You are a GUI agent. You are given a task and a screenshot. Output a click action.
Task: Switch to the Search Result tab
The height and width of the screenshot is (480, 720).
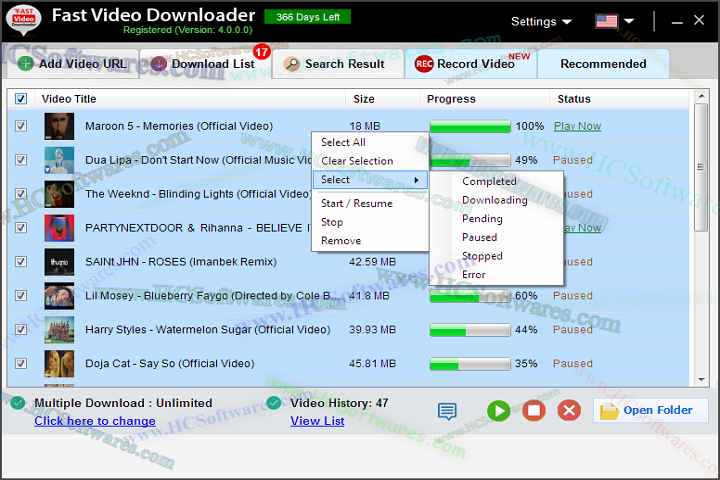point(338,64)
